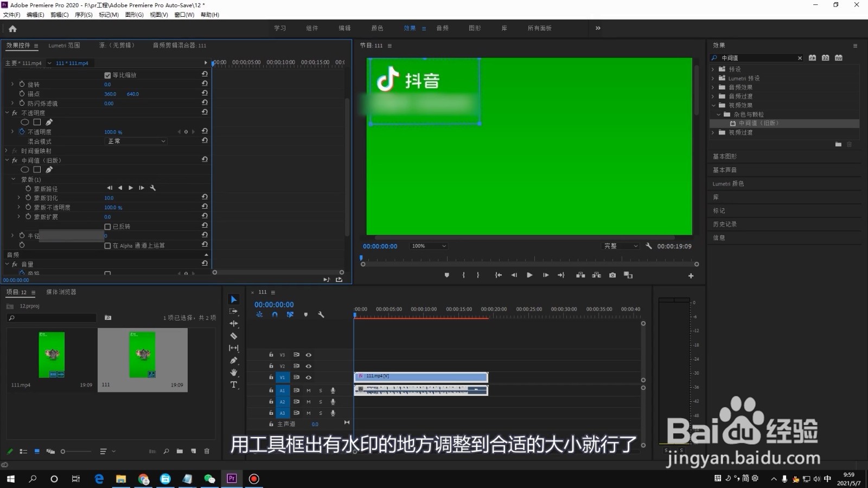Select the Pen tool in toolbar
This screenshot has height=488, width=868.
[x=234, y=360]
